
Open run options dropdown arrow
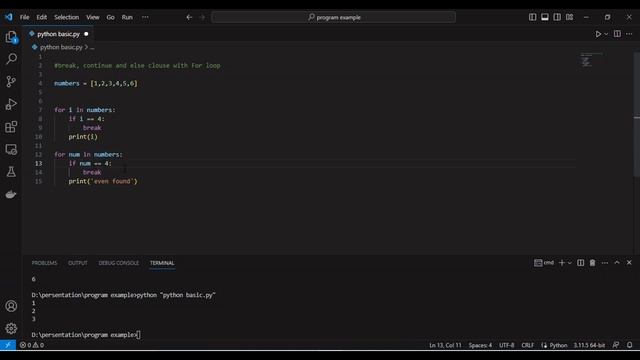[606, 34]
